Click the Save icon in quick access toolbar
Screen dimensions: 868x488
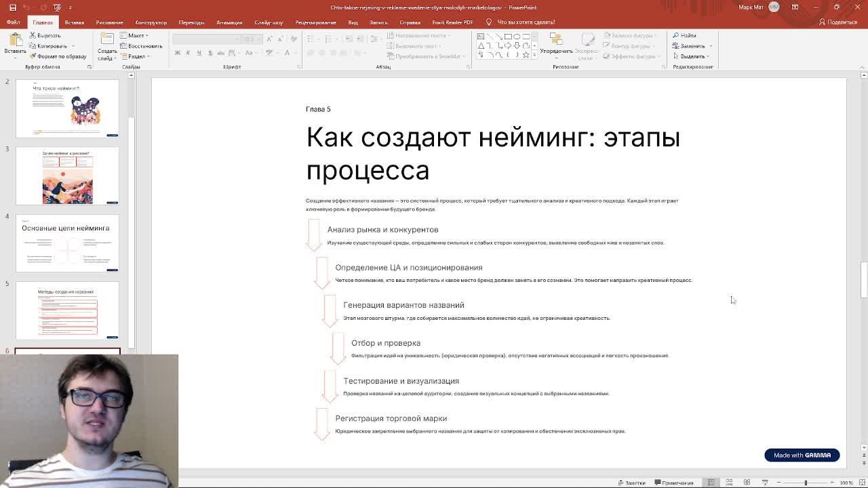(x=12, y=7)
